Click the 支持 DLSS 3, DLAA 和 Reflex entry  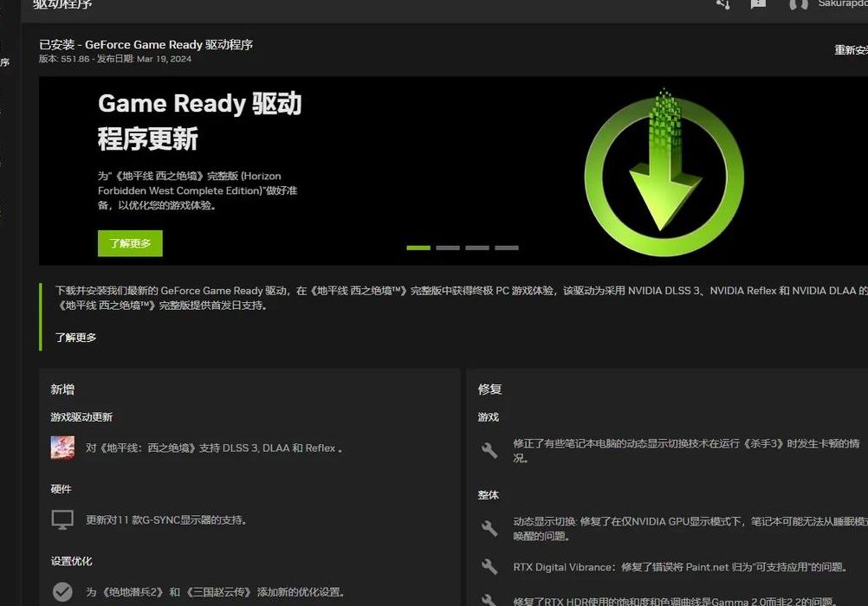(214, 448)
